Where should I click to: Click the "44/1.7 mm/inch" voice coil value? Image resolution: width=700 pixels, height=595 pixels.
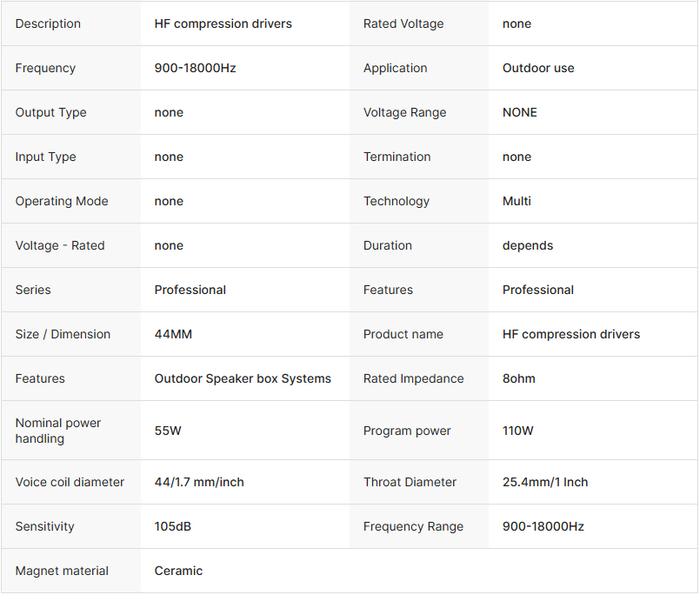(199, 482)
